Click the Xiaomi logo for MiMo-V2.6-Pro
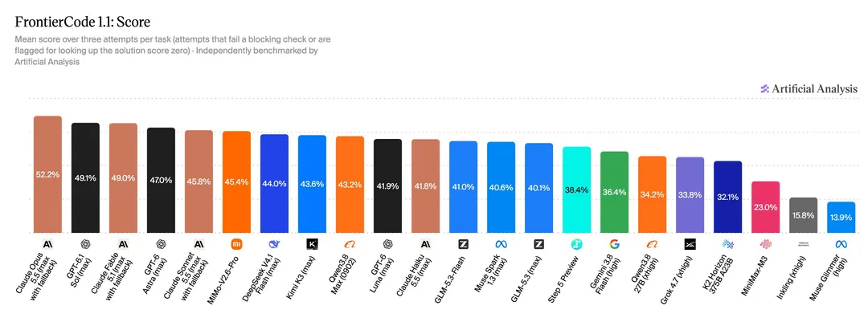Viewport: 868px width, 318px height. click(236, 244)
